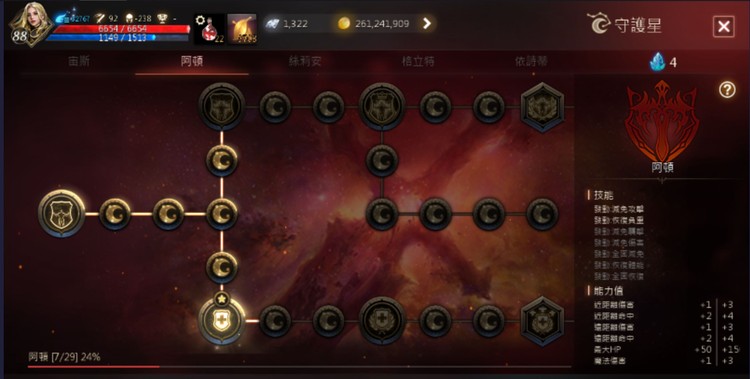The height and width of the screenshot is (379, 750).
Task: Click the large red 阿頓 emblem
Action: pyautogui.click(x=662, y=122)
